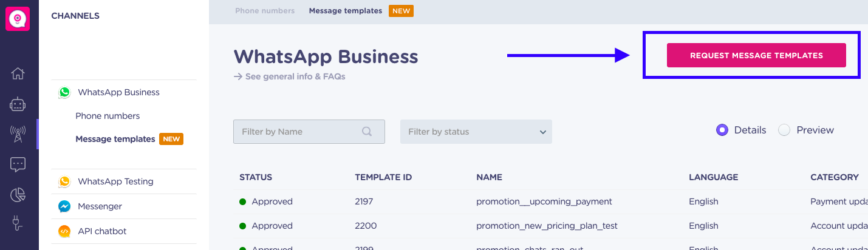Switch to Phone numbers top tab
The image size is (868, 250).
point(265,11)
